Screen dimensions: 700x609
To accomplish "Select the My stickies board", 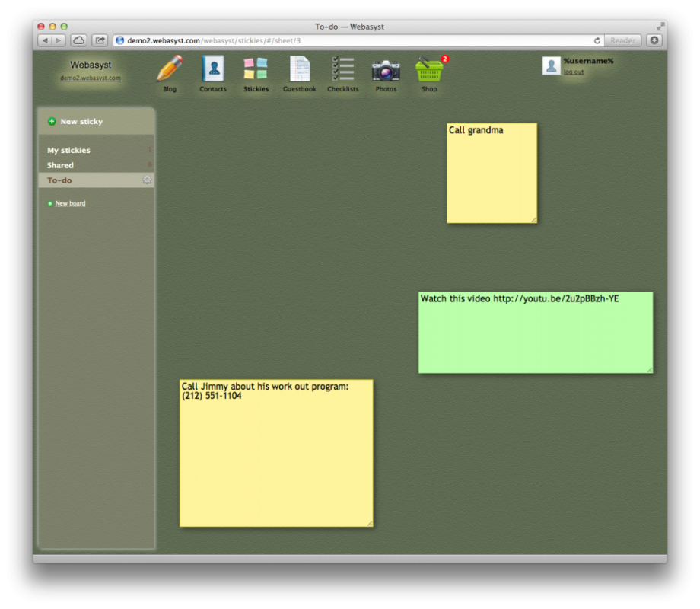I will (x=68, y=151).
